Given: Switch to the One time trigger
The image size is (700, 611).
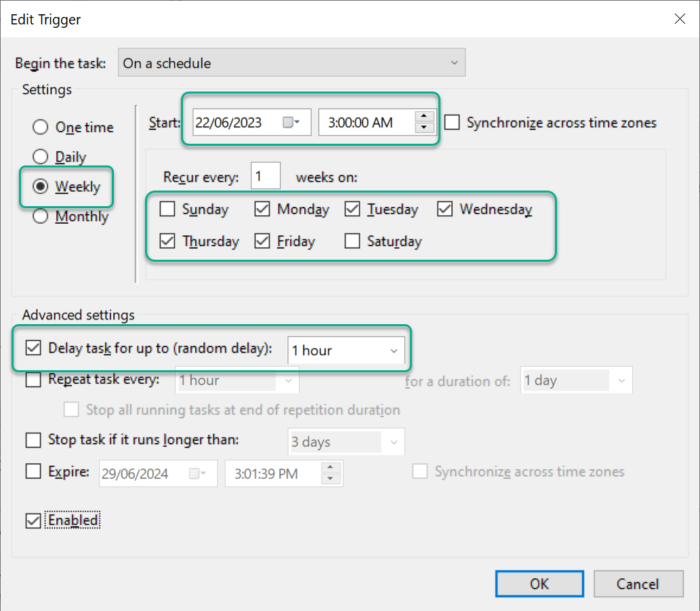Looking at the screenshot, I should (39, 127).
